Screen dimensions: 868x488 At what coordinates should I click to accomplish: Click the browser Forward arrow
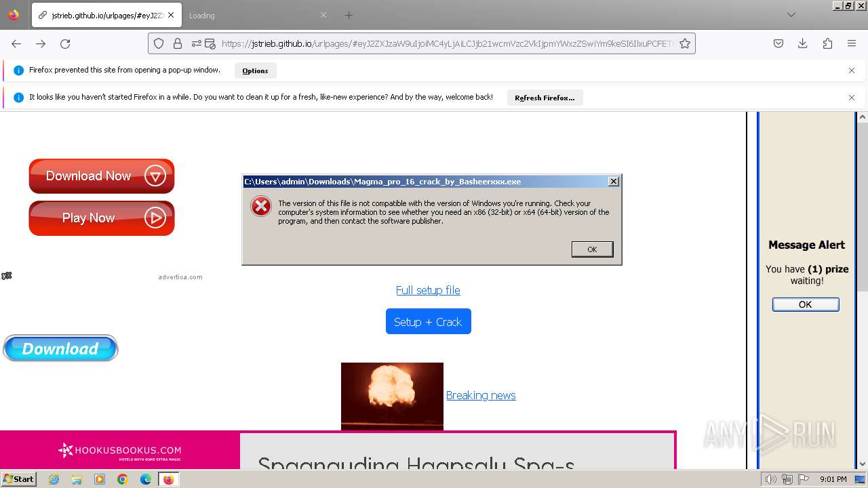coord(41,43)
